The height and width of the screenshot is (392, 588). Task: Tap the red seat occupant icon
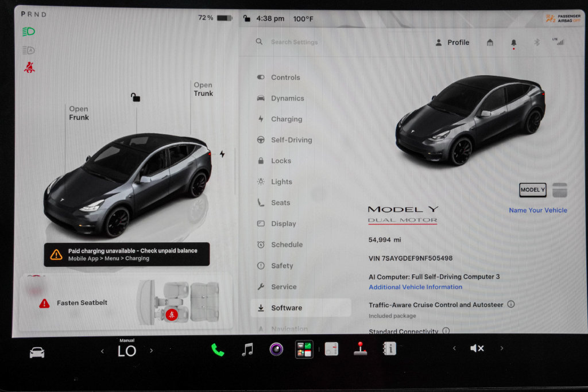coord(172,315)
